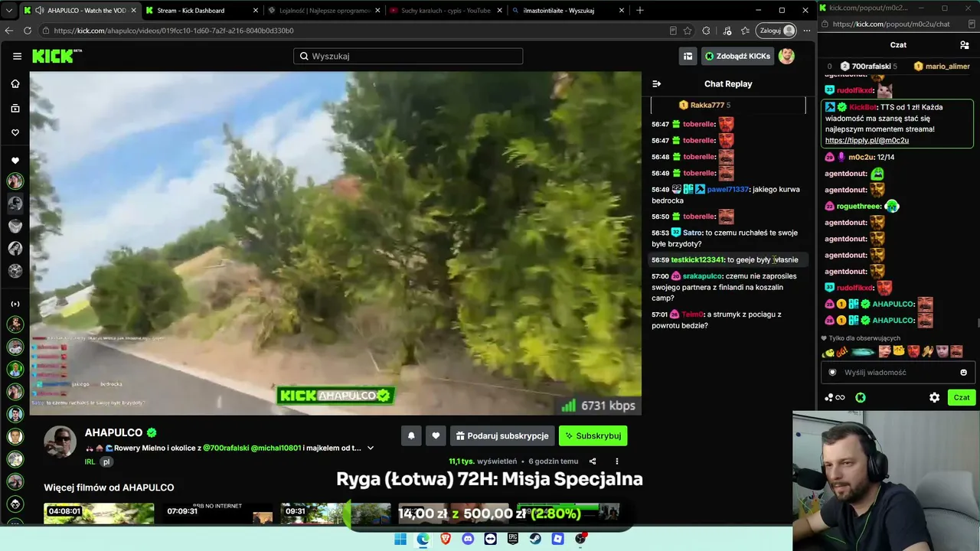This screenshot has height=551, width=980.
Task: Open the three-dot video options menu
Action: point(617,461)
